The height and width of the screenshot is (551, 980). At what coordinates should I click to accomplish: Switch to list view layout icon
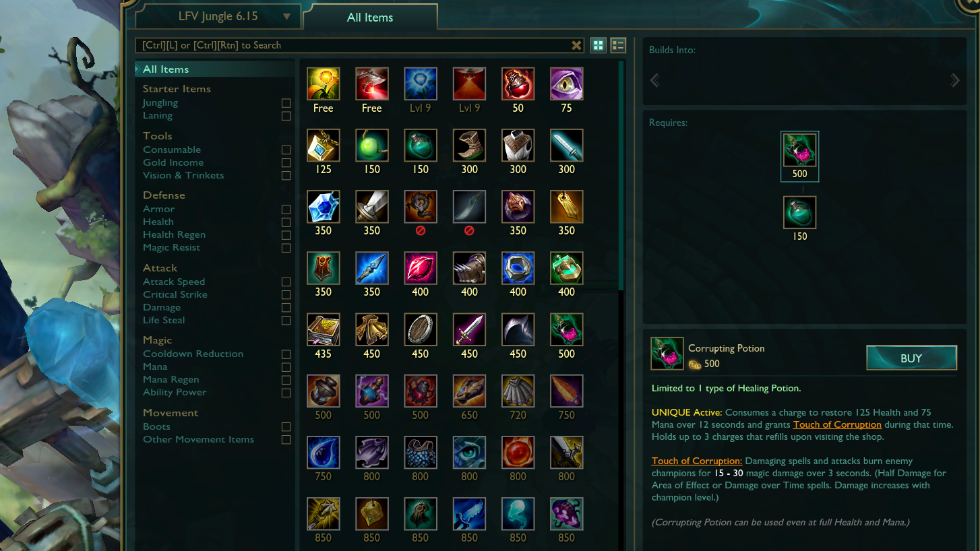pos(618,45)
